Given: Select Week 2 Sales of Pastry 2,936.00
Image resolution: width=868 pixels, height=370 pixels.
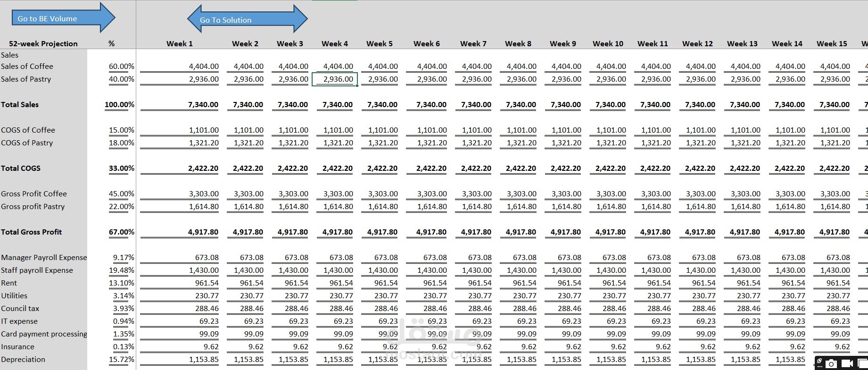Looking at the screenshot, I should 248,79.
